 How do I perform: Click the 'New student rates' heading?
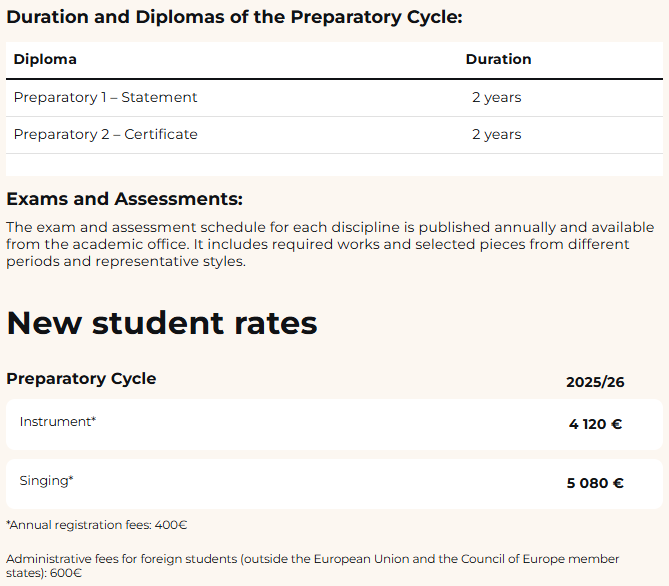tap(162, 323)
